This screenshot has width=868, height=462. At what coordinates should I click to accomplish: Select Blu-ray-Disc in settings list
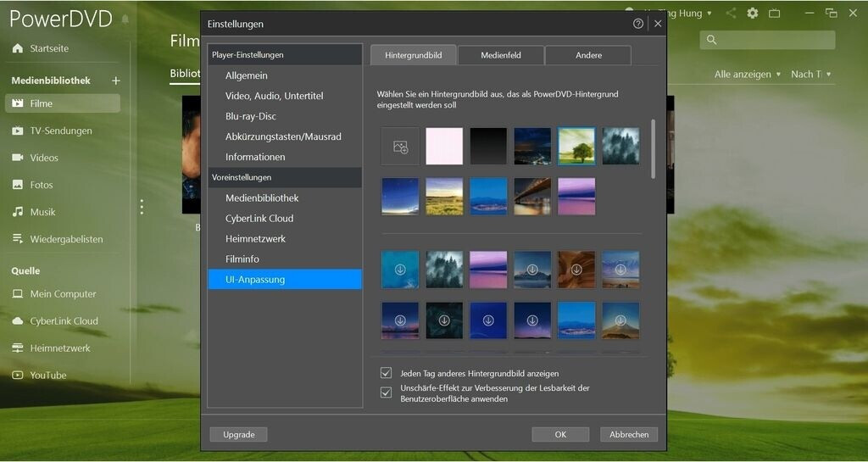pos(251,116)
